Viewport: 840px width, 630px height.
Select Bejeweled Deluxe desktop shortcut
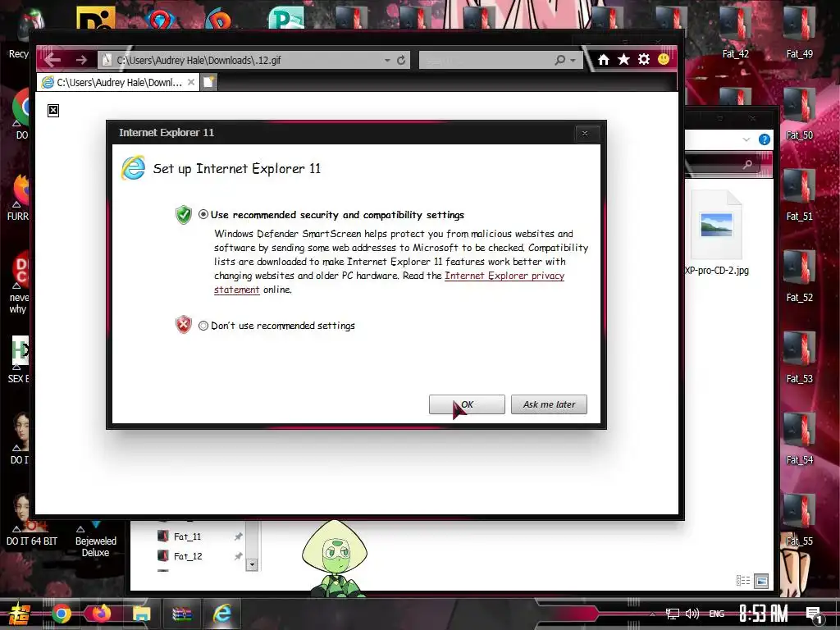(95, 540)
